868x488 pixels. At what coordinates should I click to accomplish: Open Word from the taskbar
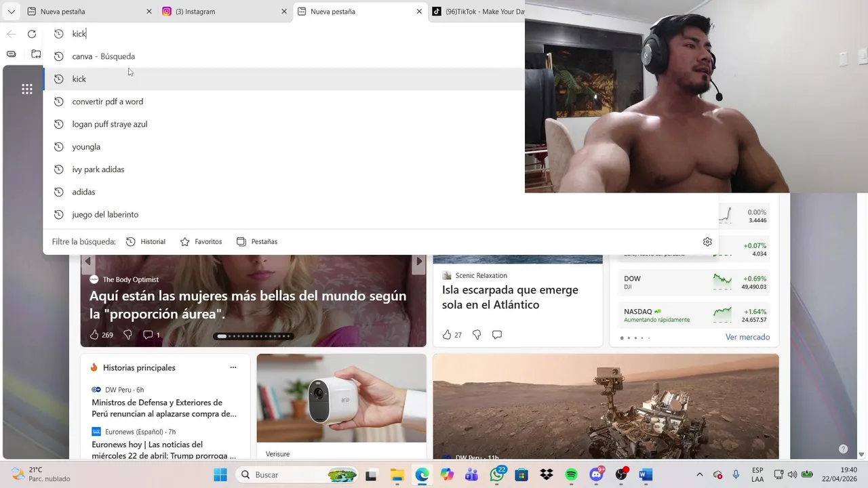(x=646, y=474)
